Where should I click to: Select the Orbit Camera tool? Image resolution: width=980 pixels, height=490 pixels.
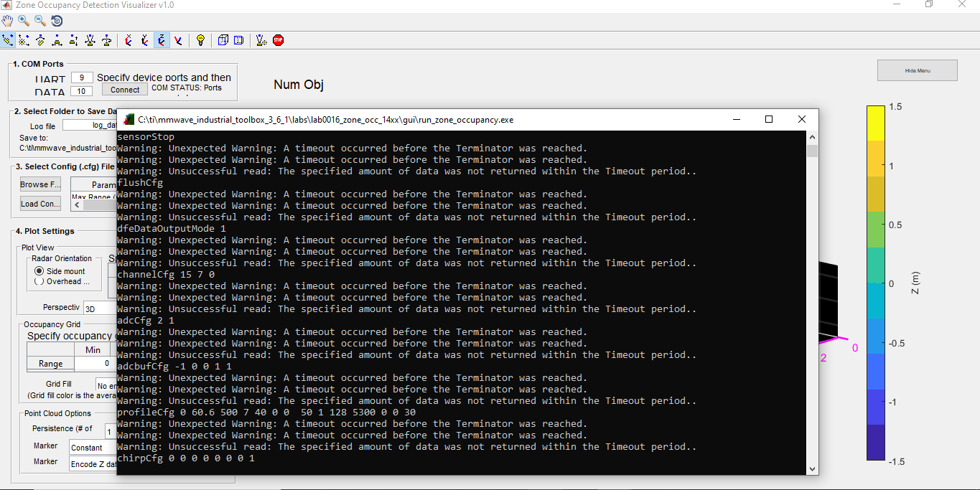tap(8, 40)
